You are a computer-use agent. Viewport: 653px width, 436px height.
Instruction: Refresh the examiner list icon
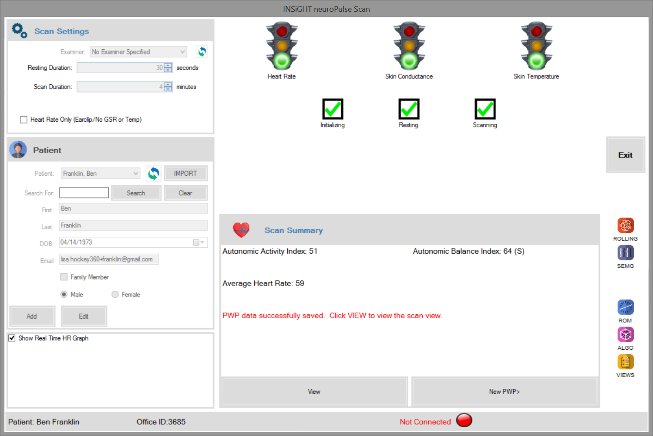coord(202,52)
